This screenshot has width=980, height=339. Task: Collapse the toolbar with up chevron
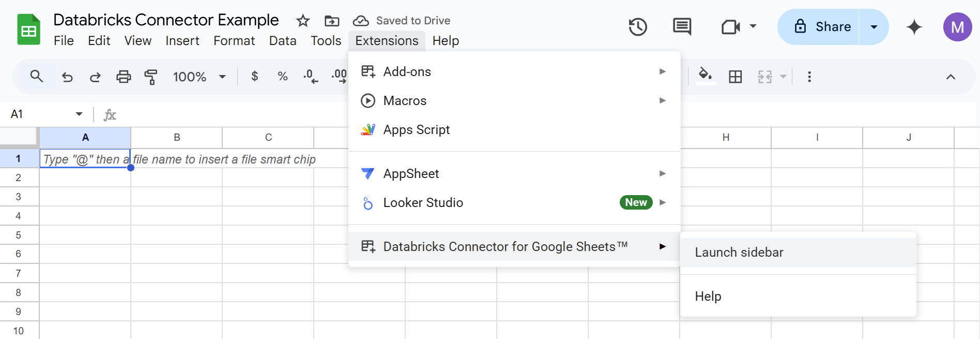tap(950, 77)
